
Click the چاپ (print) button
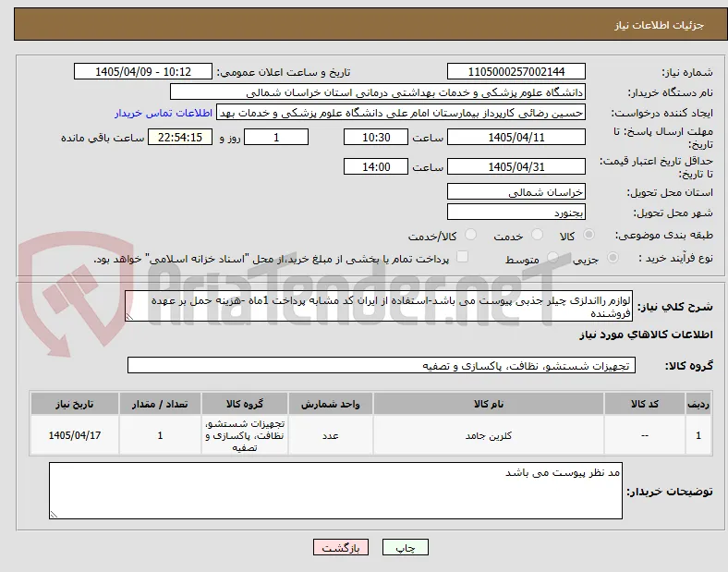tap(405, 547)
